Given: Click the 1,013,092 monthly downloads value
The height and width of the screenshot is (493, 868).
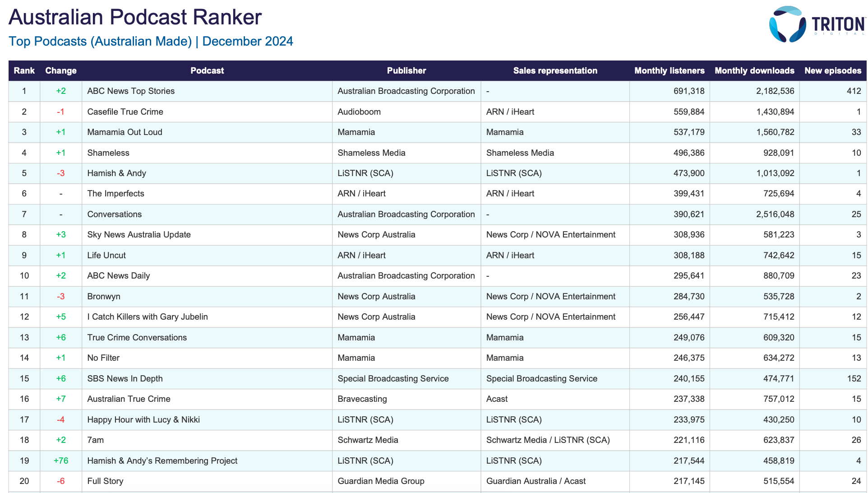Looking at the screenshot, I should pos(775,173).
